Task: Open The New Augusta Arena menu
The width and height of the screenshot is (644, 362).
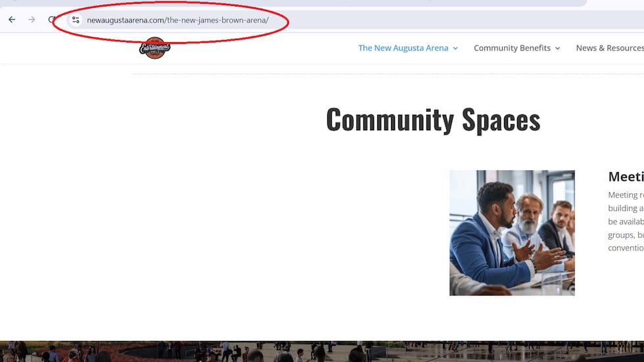Action: pyautogui.click(x=403, y=48)
